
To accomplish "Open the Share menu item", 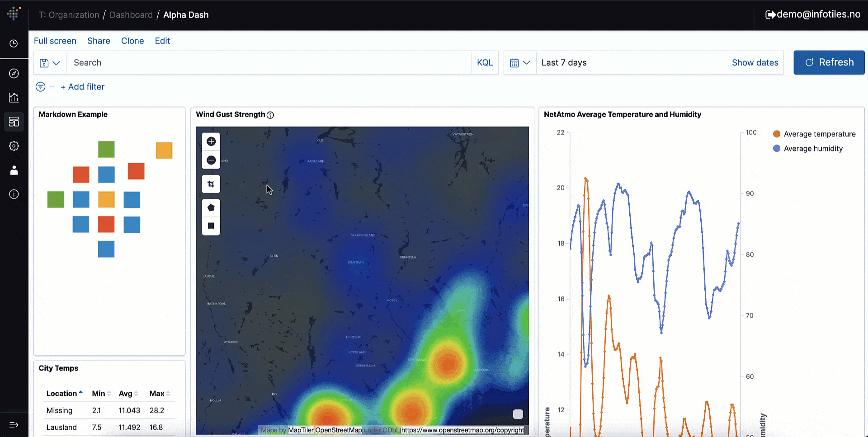I will [x=99, y=41].
